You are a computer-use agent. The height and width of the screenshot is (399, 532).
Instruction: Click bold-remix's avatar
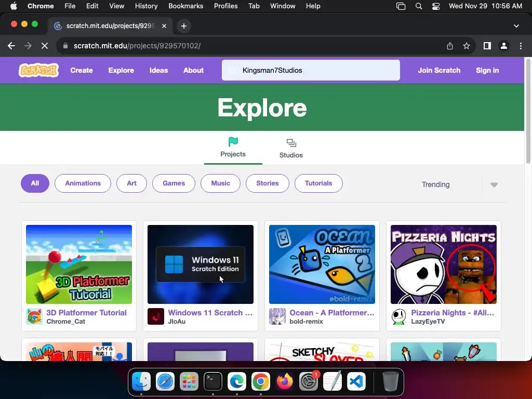(277, 316)
